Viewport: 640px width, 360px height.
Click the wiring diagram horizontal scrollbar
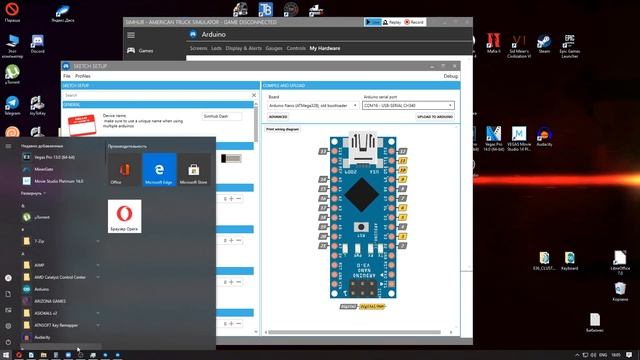354,332
